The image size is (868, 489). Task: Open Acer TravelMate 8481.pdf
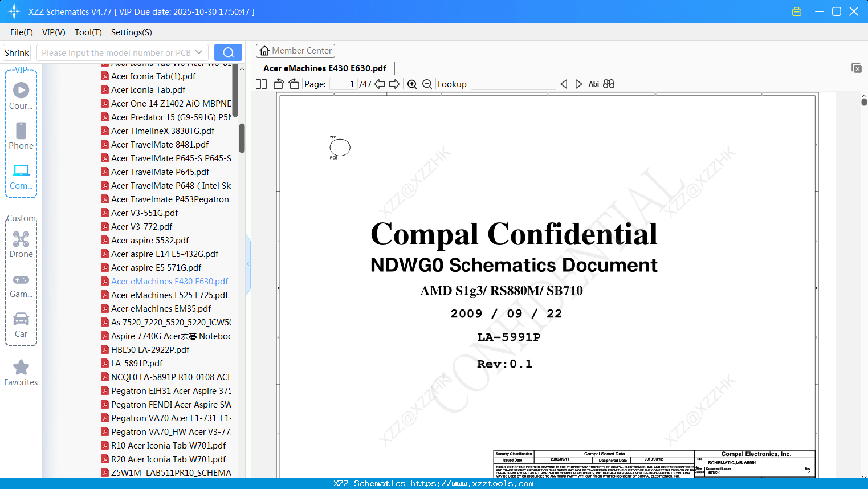pos(155,145)
